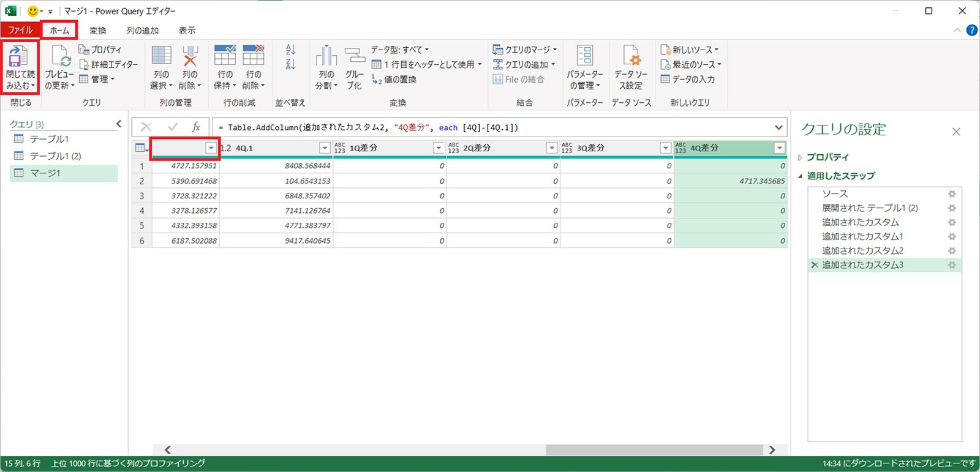Expand the formula bar chevron
The width and height of the screenshot is (980, 472).
tap(778, 127)
